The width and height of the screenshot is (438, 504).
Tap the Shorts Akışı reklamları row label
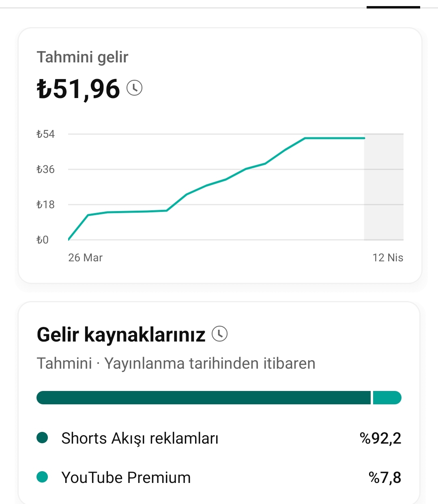(x=140, y=438)
